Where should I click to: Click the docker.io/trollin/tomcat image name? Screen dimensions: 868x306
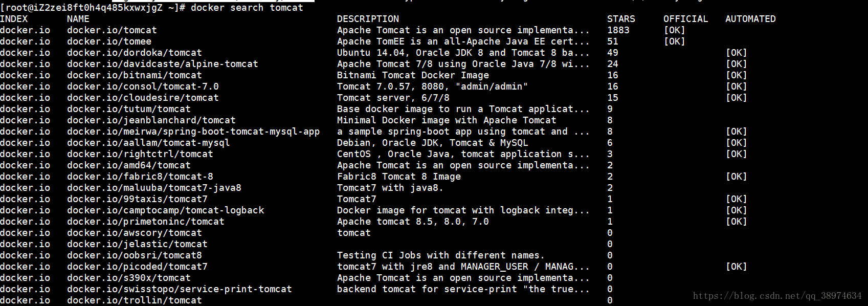pyautogui.click(x=134, y=300)
